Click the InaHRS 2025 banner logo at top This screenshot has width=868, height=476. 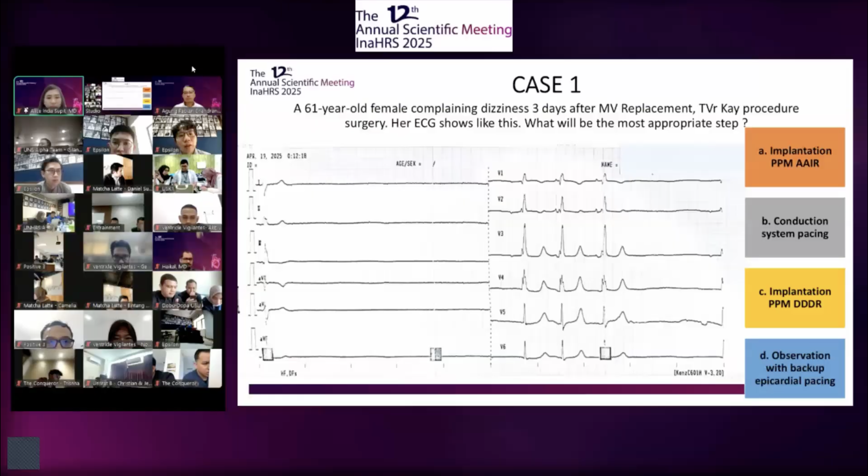click(x=434, y=26)
